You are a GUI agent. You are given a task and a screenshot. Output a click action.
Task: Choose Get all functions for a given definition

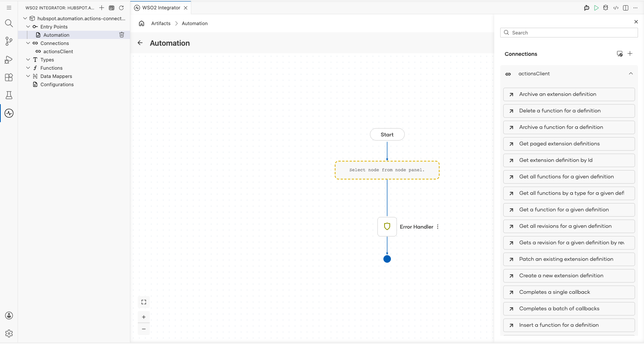[x=569, y=177]
